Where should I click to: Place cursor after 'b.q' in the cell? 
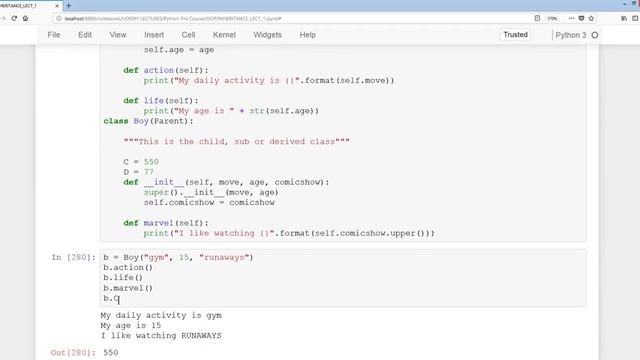(118, 298)
